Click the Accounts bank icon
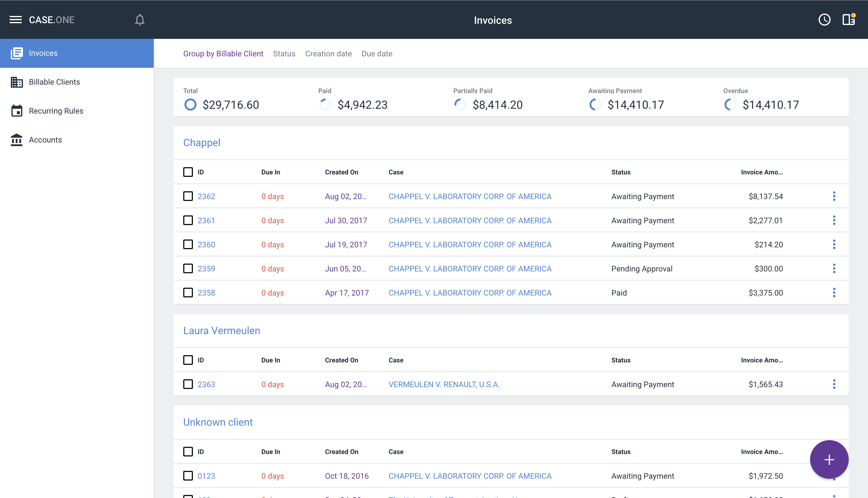Image resolution: width=868 pixels, height=498 pixels. (x=16, y=140)
